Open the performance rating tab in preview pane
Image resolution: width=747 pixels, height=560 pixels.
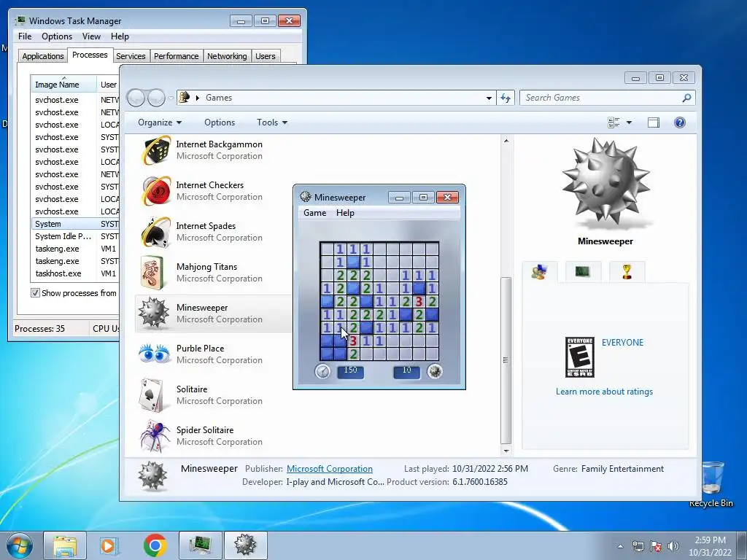(x=583, y=271)
